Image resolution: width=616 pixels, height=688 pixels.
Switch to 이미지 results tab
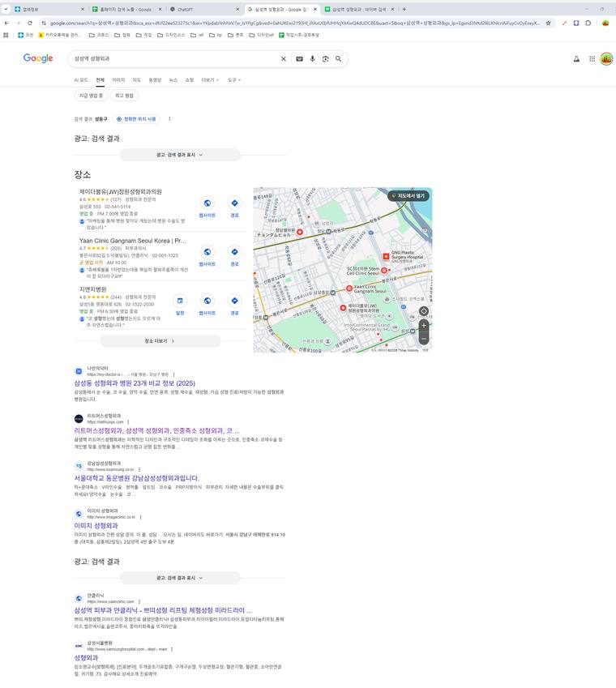click(x=118, y=80)
